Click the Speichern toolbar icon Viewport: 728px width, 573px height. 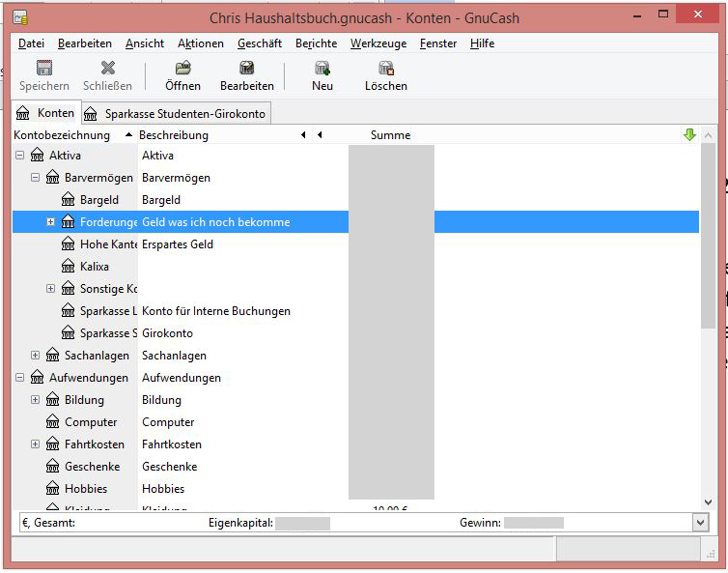pyautogui.click(x=44, y=69)
